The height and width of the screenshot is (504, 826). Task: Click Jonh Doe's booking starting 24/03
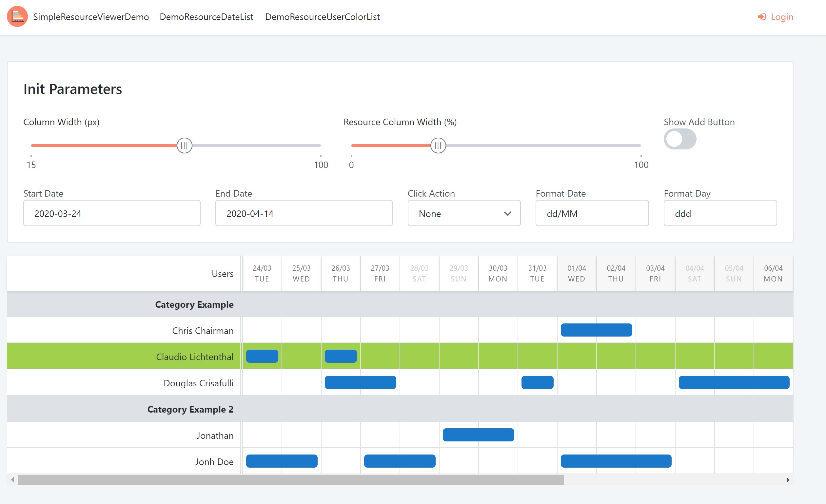click(x=282, y=461)
